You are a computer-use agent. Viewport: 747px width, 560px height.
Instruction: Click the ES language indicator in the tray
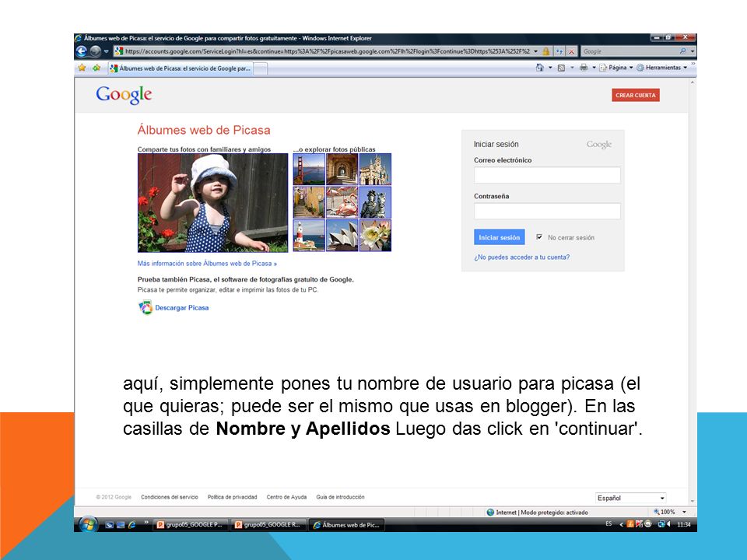608,523
